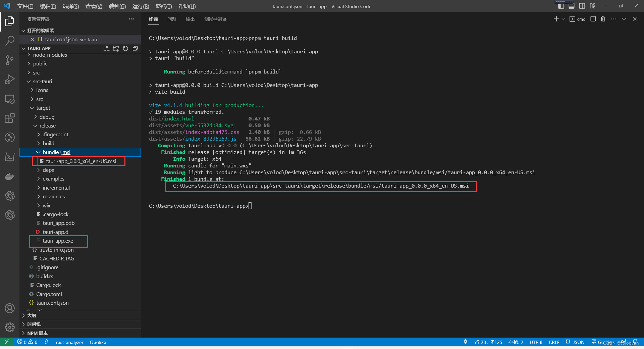The width and height of the screenshot is (644, 349).
Task: Expand icons folder
Action: pos(80,90)
